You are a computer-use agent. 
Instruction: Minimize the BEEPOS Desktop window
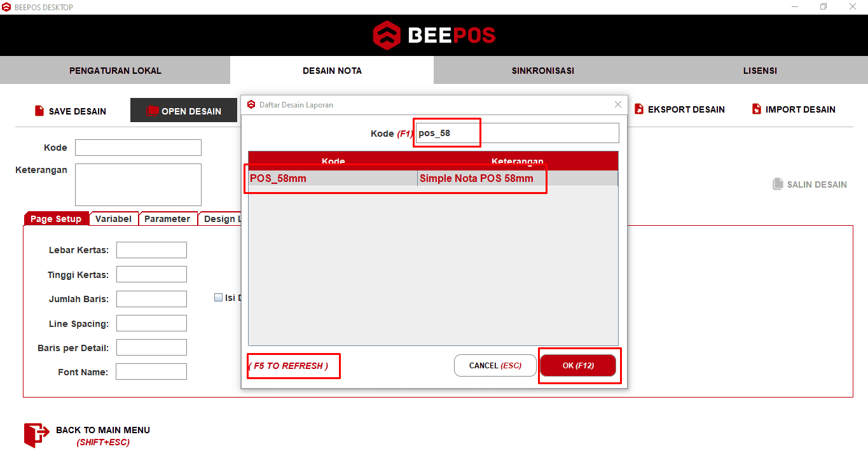coord(795,7)
